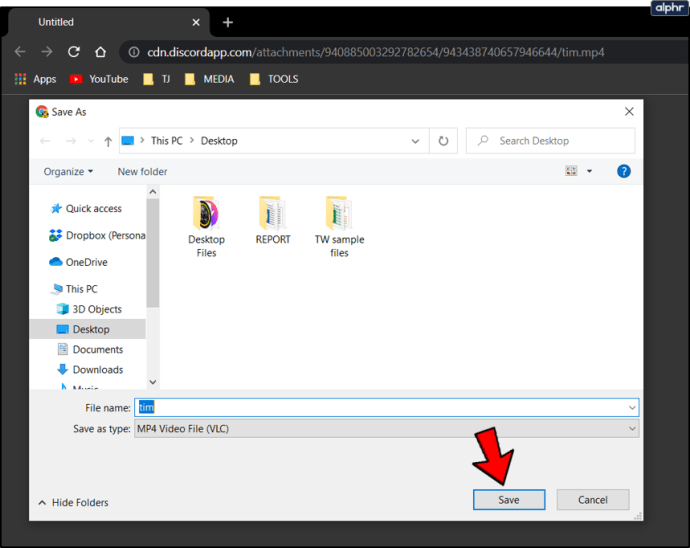Click the Save button
This screenshot has width=690, height=548.
point(508,500)
